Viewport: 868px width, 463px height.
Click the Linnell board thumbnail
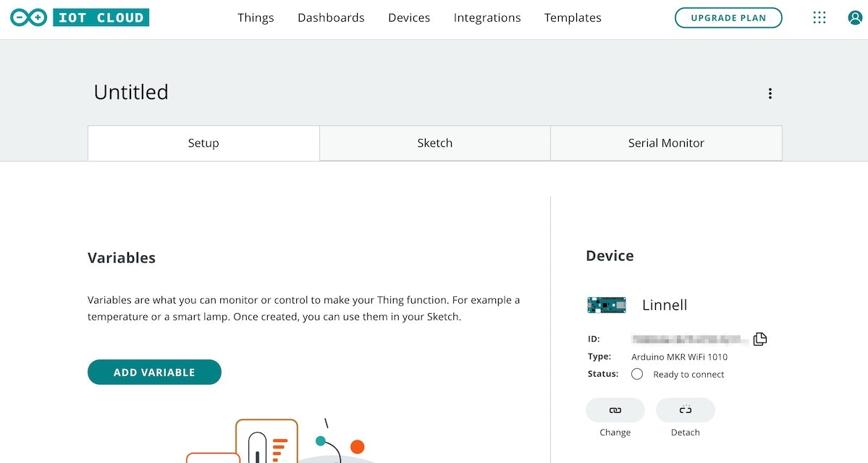click(x=607, y=304)
